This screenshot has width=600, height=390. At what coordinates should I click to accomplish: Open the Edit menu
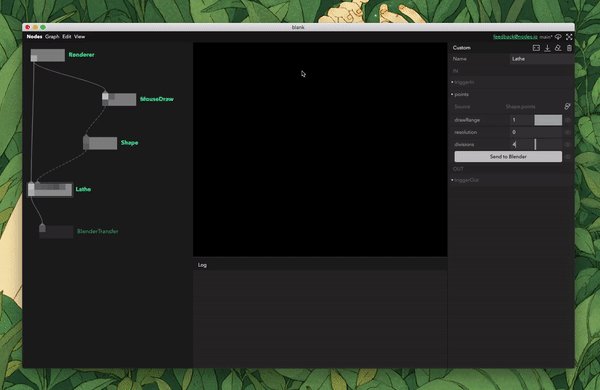[x=67, y=37]
